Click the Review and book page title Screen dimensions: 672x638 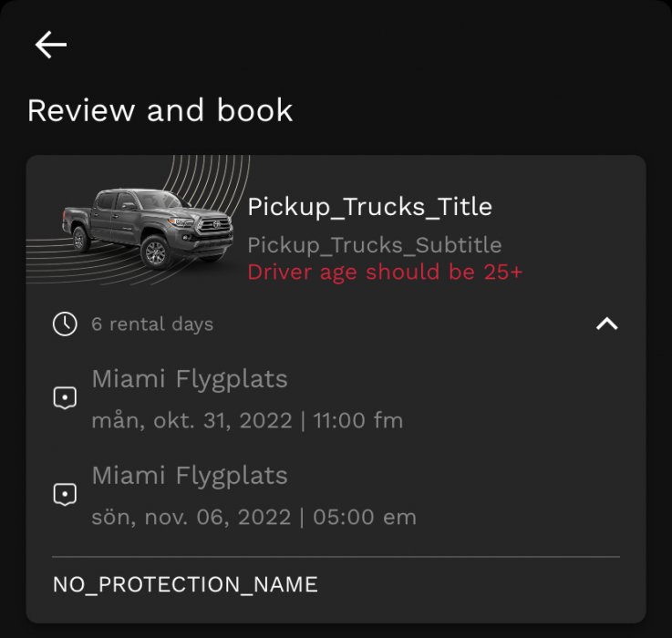click(x=160, y=110)
